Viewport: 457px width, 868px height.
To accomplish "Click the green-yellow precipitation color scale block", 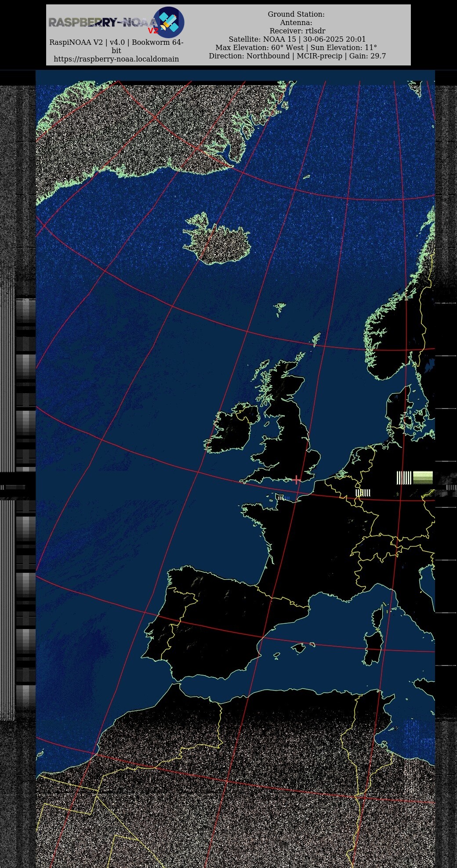I will tap(423, 477).
